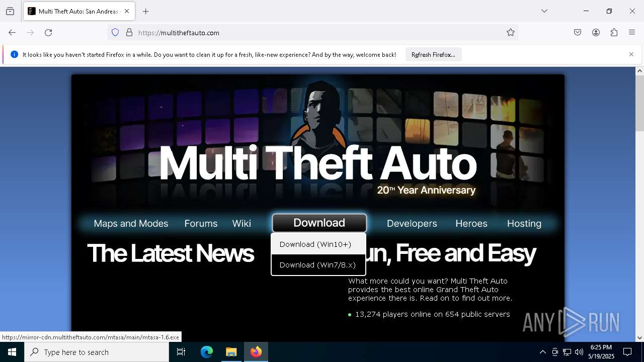Click page scrollbar up arrow
Image resolution: width=644 pixels, height=362 pixels.
click(x=639, y=71)
